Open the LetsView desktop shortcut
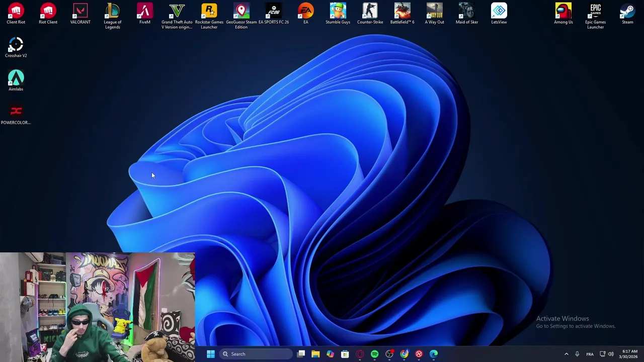 [x=499, y=14]
